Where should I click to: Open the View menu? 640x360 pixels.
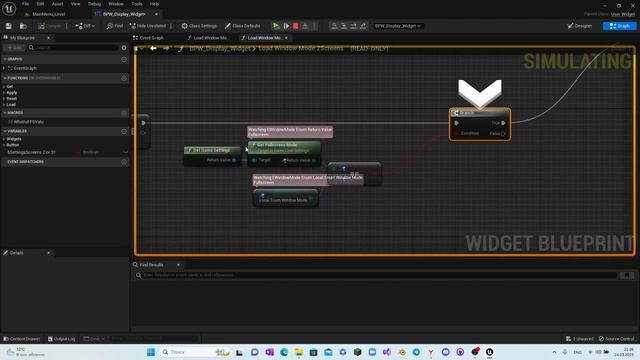pyautogui.click(x=76, y=4)
